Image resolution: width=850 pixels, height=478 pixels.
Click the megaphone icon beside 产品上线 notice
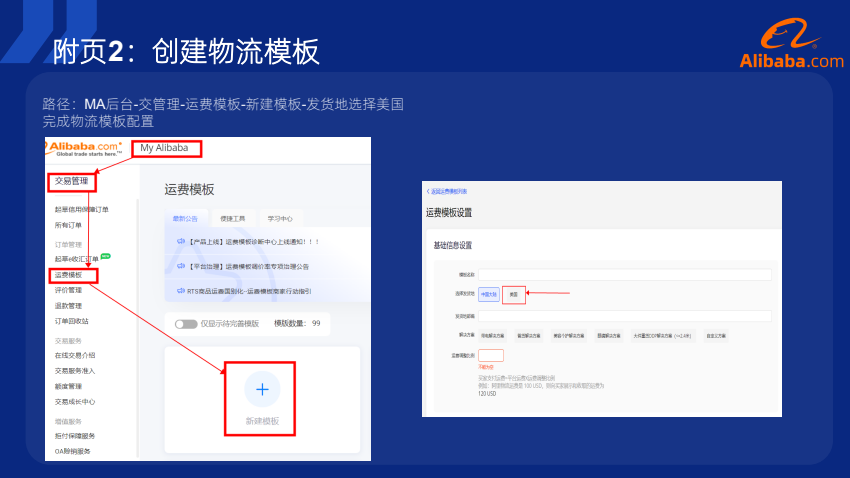coord(181,241)
